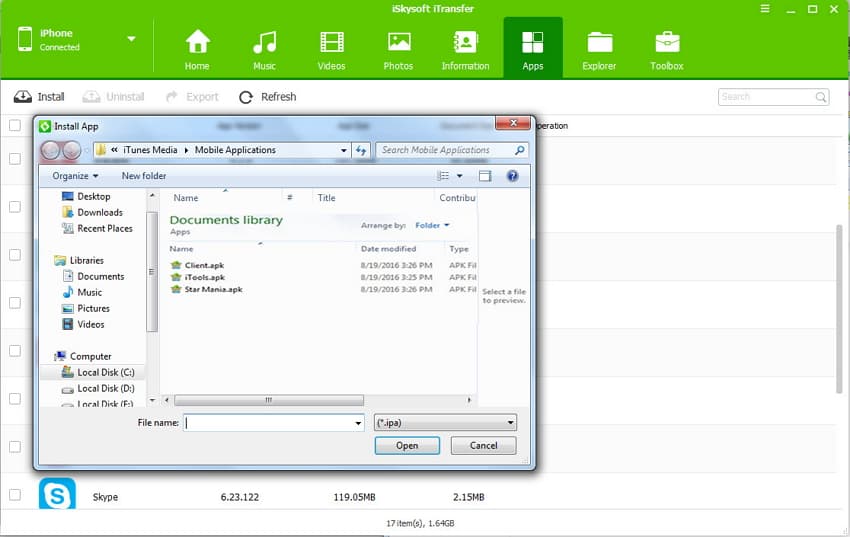This screenshot has width=850, height=537.
Task: Click the Title column header
Action: [326, 198]
